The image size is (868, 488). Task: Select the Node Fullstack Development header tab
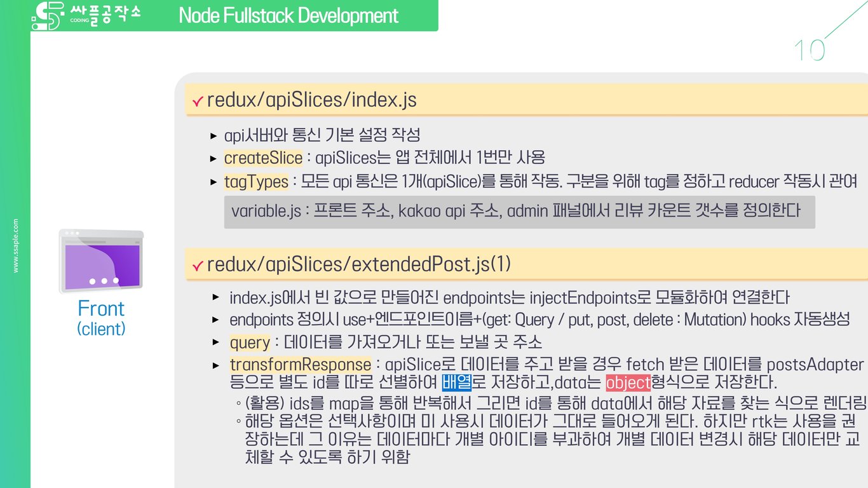[x=288, y=15]
